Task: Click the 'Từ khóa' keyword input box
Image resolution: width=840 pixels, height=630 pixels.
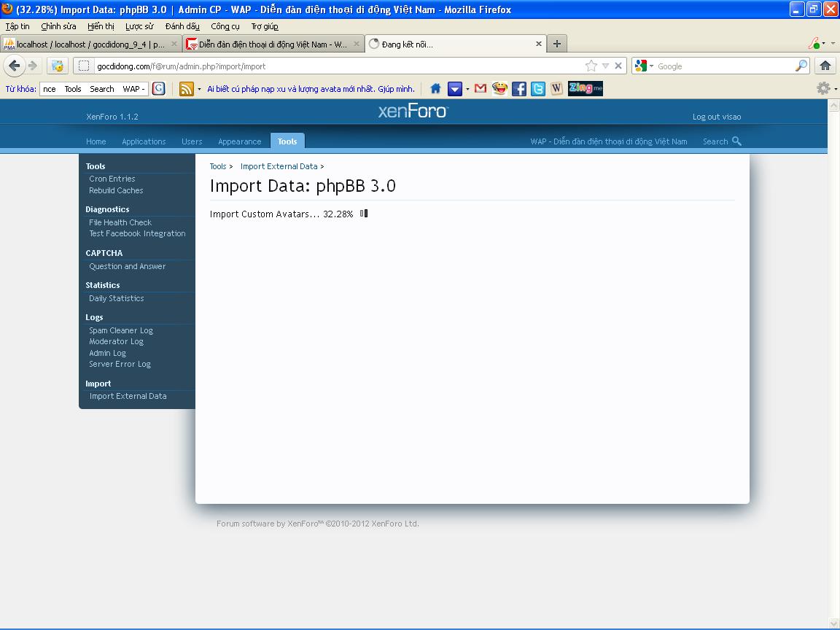Action: 94,89
